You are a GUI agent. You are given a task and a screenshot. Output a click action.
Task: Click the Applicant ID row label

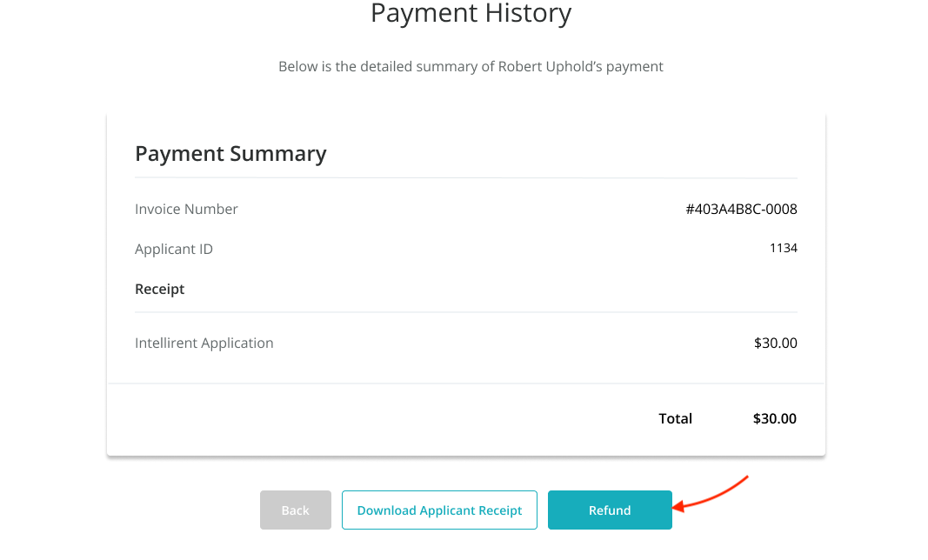[174, 249]
